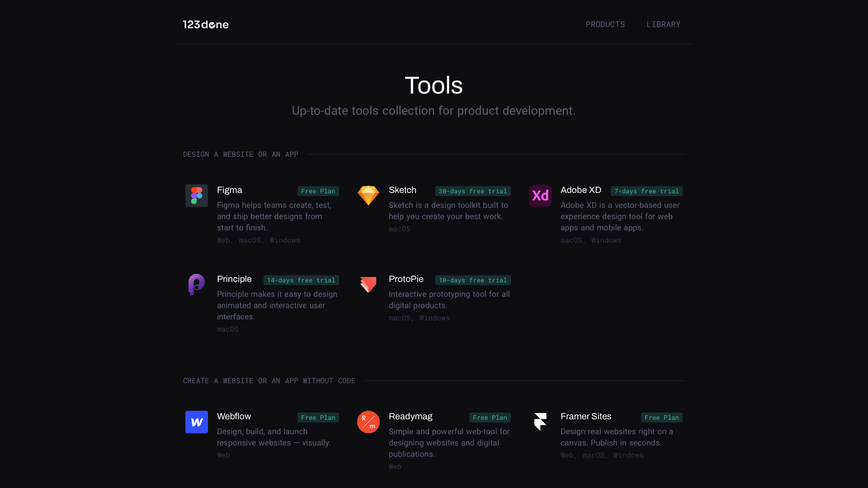Click Figma's Free Plan badge

pos(318,191)
